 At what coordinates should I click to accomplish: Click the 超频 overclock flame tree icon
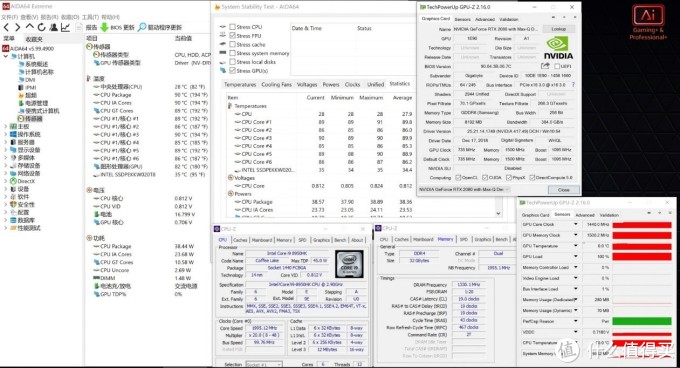point(21,95)
